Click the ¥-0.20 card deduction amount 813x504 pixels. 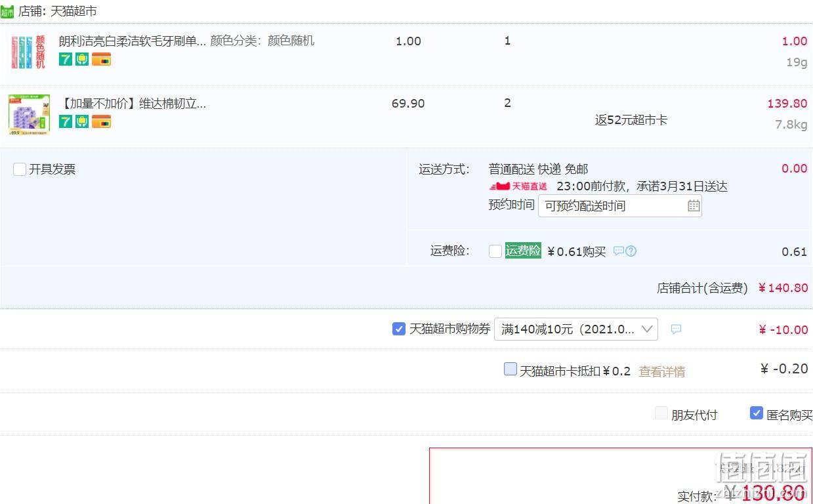[784, 369]
